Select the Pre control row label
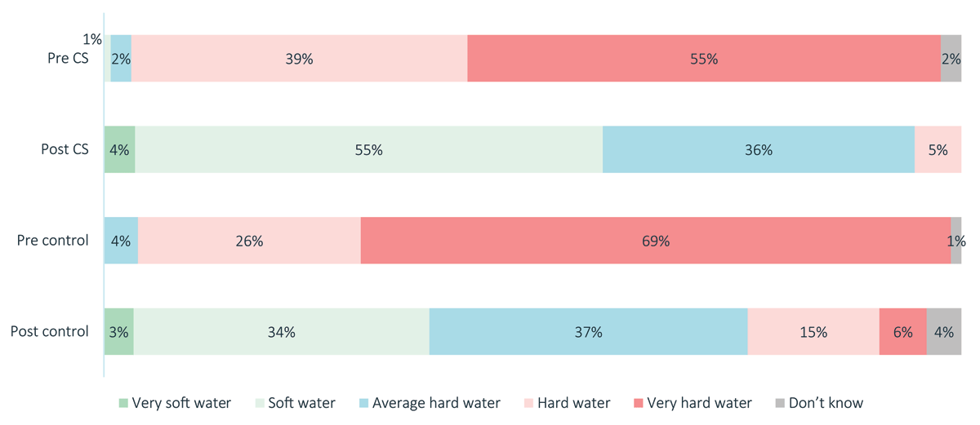Viewport: 980px width, 425px height. click(x=53, y=241)
